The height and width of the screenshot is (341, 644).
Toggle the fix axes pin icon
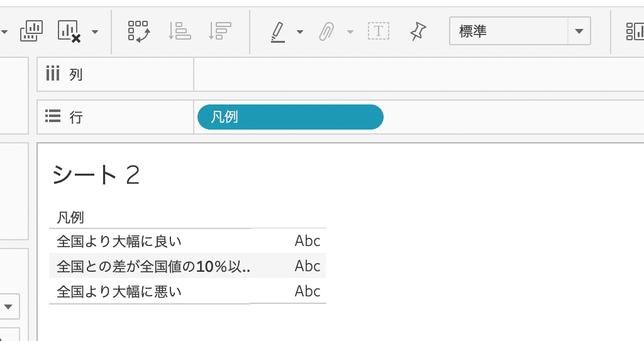418,31
